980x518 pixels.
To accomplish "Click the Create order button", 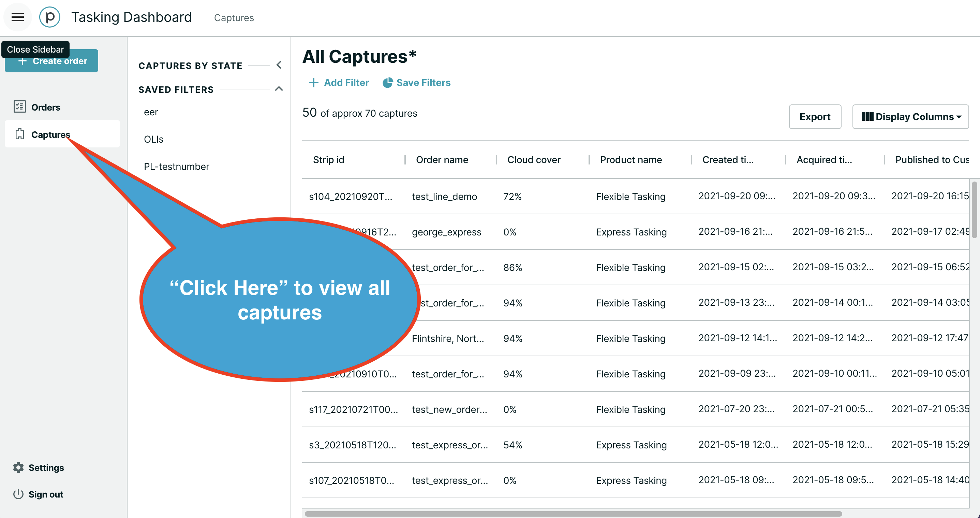I will tap(51, 61).
